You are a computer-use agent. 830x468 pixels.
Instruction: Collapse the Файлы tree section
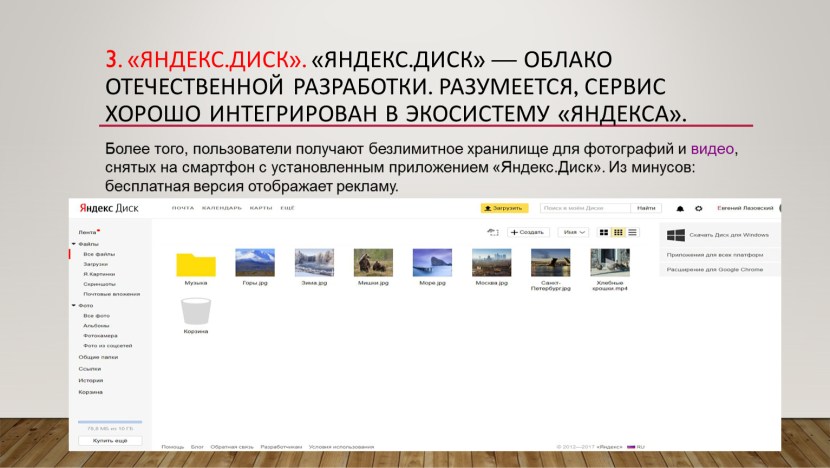point(73,244)
